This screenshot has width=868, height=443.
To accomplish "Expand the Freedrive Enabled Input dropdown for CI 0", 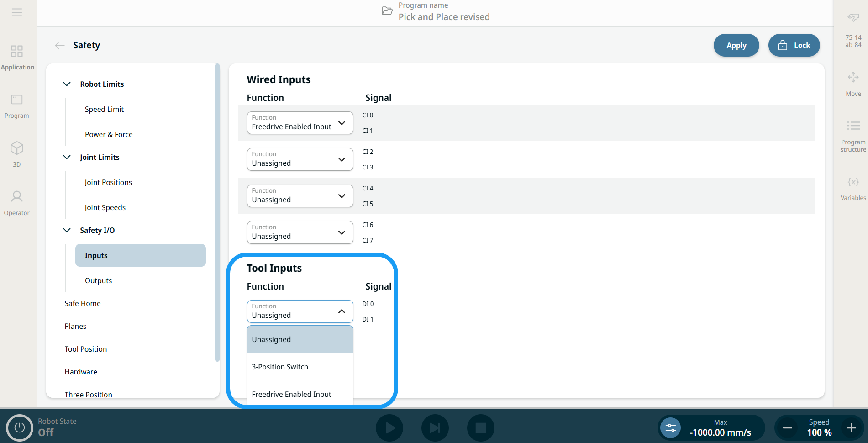I will [x=300, y=123].
